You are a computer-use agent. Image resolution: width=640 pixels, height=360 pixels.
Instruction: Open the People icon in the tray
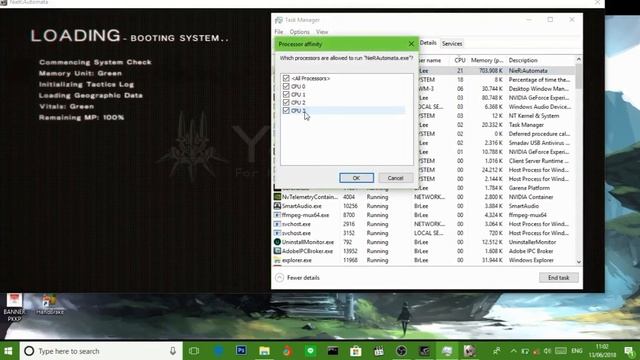click(x=497, y=351)
